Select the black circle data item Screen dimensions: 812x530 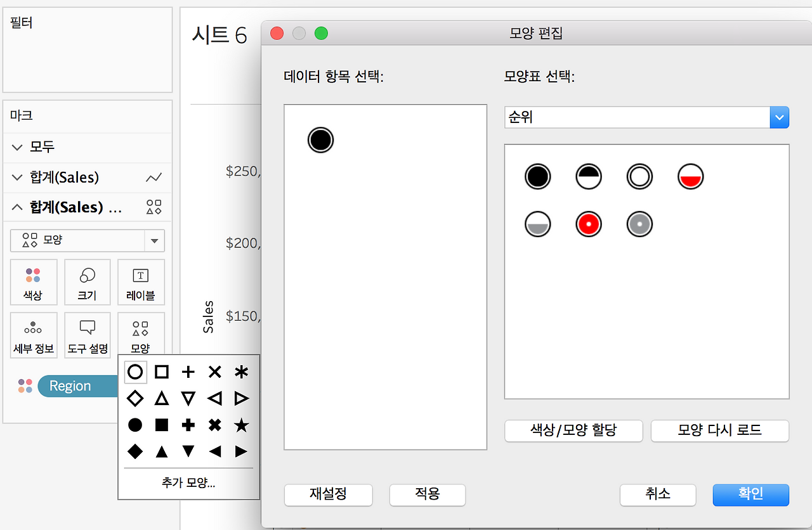[x=320, y=139]
